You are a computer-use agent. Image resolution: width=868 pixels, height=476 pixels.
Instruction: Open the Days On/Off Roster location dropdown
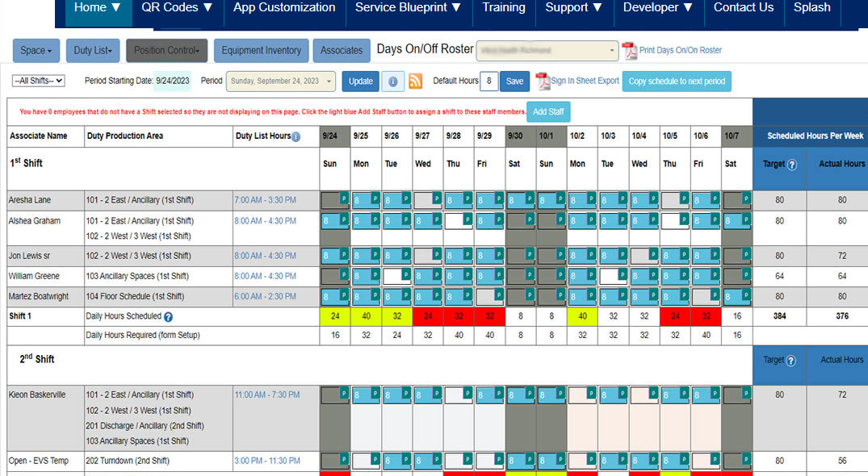click(x=547, y=50)
